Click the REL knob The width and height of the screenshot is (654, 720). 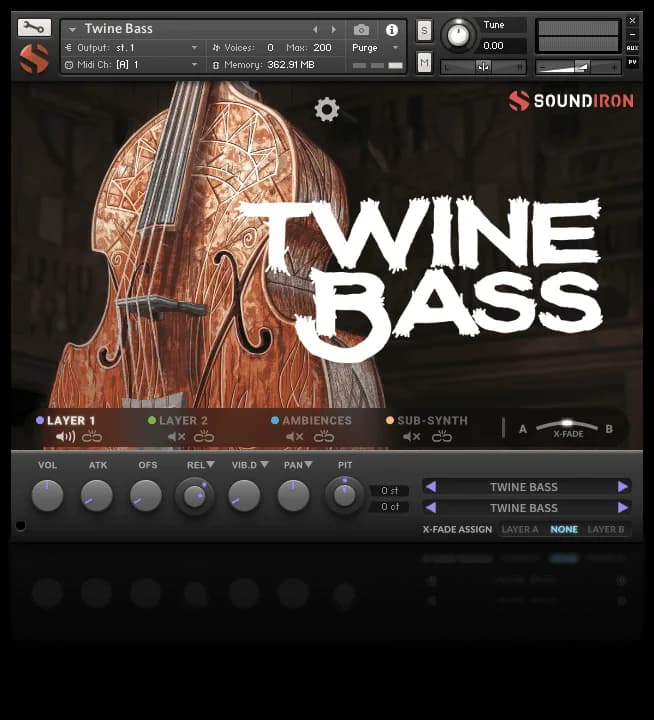195,496
